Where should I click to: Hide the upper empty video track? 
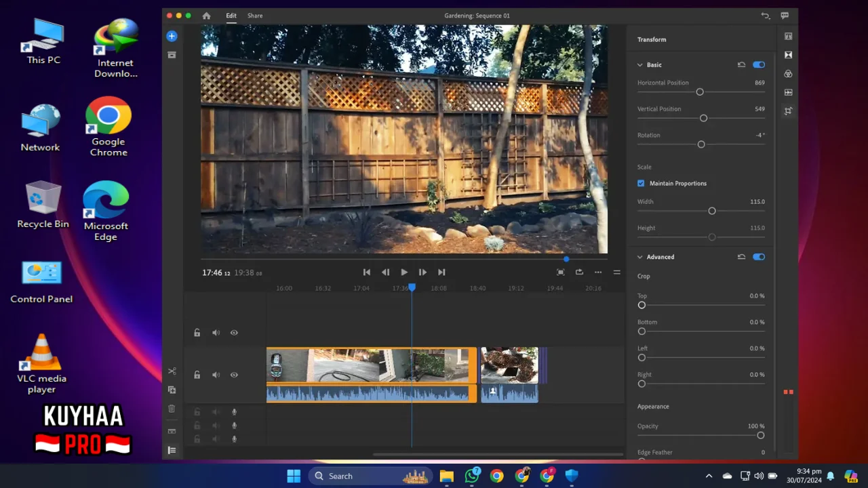234,333
